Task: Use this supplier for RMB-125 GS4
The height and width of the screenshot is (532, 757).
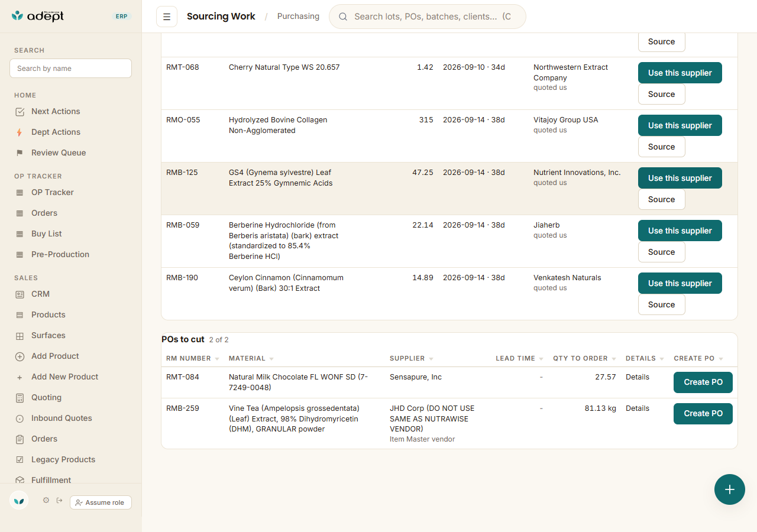Action: [x=680, y=178]
